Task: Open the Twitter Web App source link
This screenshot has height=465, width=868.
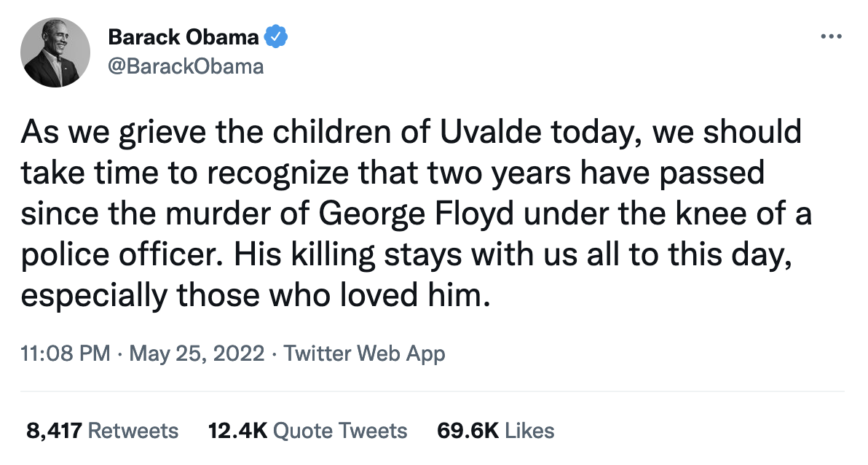Action: point(364,353)
